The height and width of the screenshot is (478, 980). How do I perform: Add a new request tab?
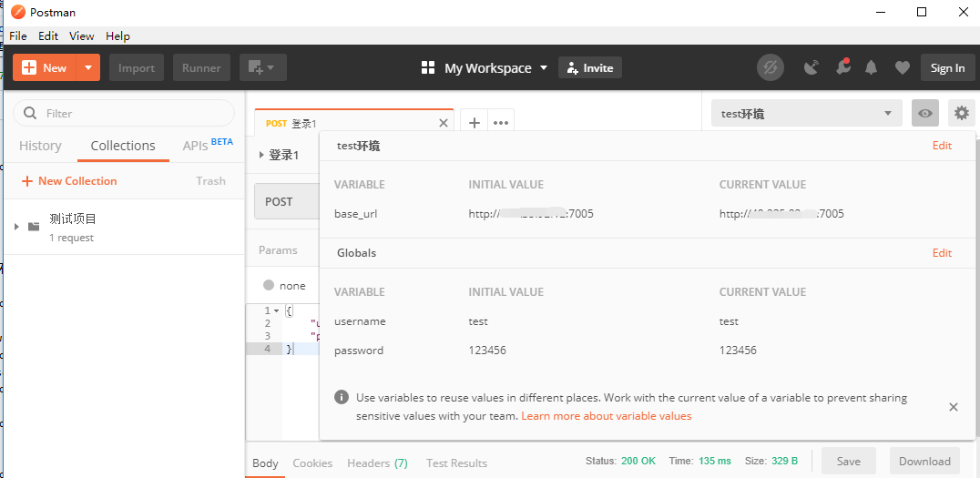pyautogui.click(x=475, y=123)
